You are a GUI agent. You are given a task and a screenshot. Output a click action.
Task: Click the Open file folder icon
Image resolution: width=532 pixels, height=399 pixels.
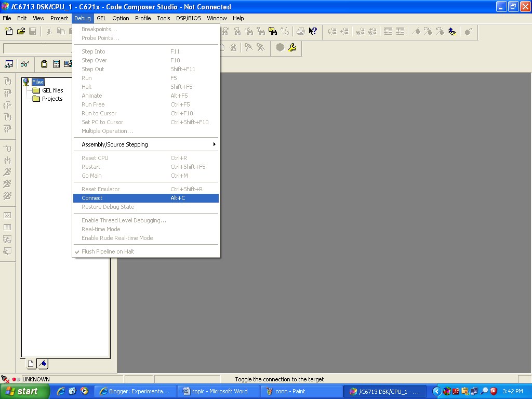pos(21,32)
